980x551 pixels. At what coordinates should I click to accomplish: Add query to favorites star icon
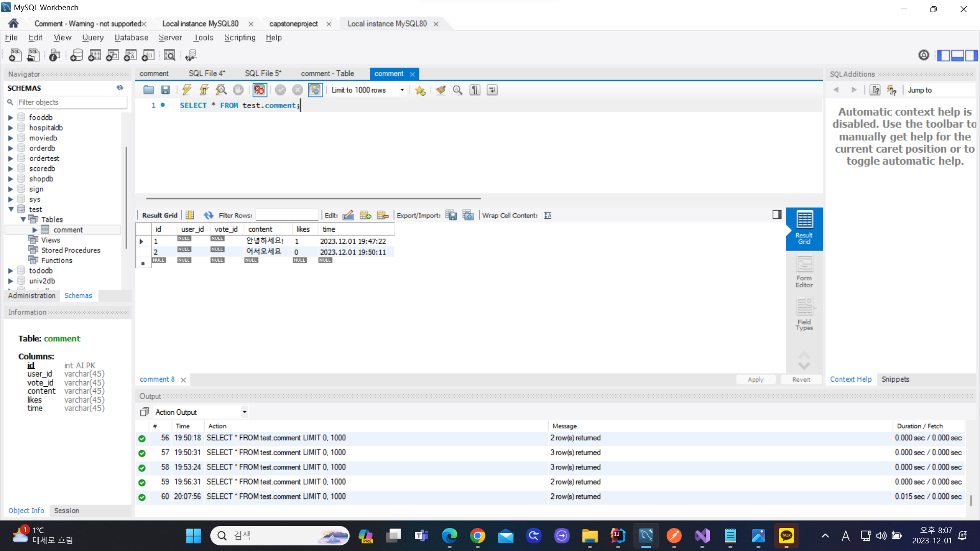[x=420, y=90]
